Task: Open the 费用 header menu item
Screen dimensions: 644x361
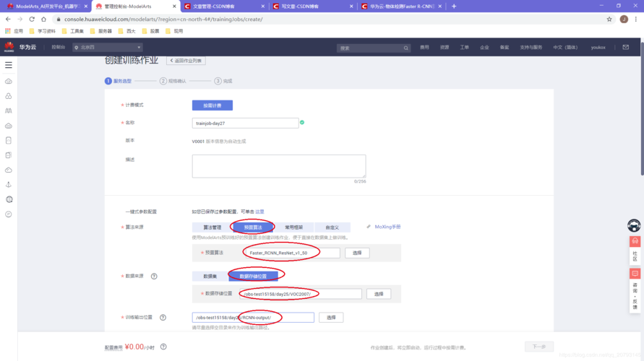Action: [424, 47]
